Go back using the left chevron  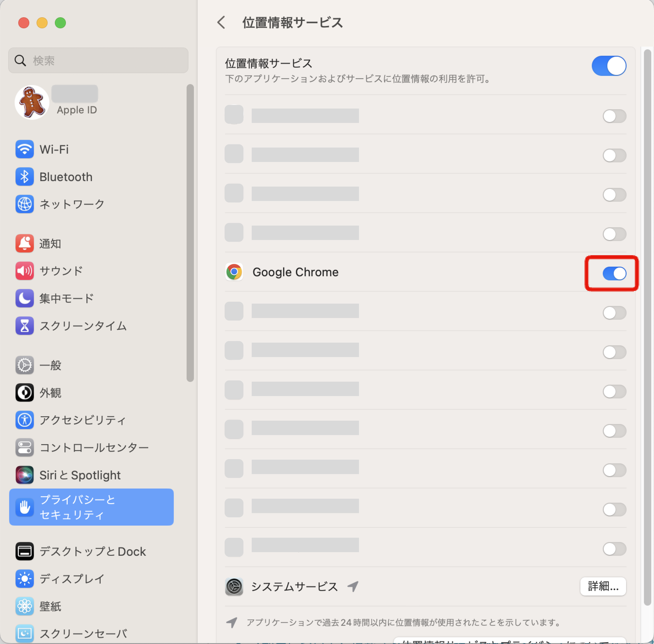tap(221, 23)
